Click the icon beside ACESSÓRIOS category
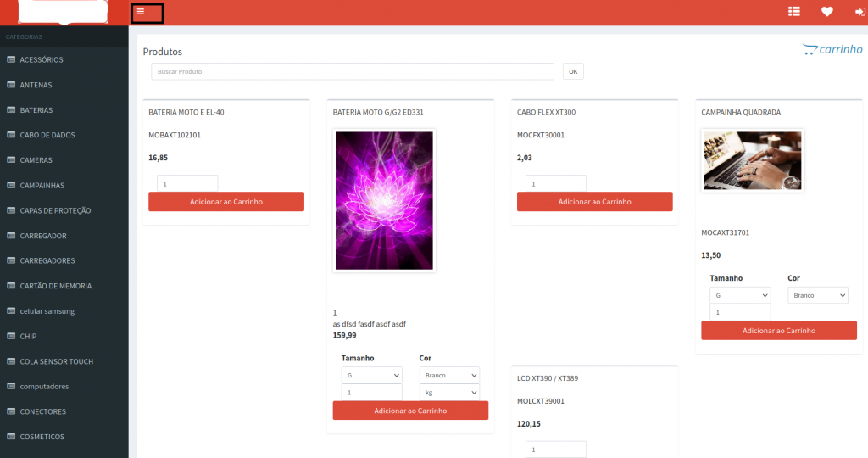This screenshot has width=868, height=458. [x=11, y=60]
